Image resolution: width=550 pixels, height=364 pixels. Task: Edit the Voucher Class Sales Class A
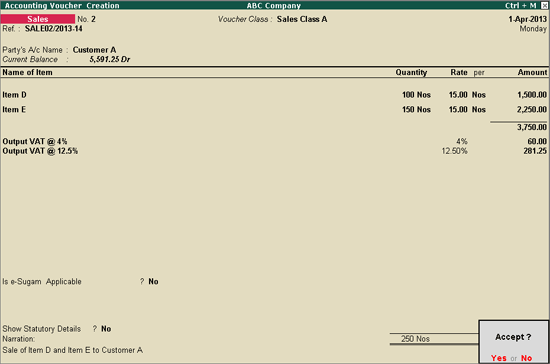click(x=302, y=19)
